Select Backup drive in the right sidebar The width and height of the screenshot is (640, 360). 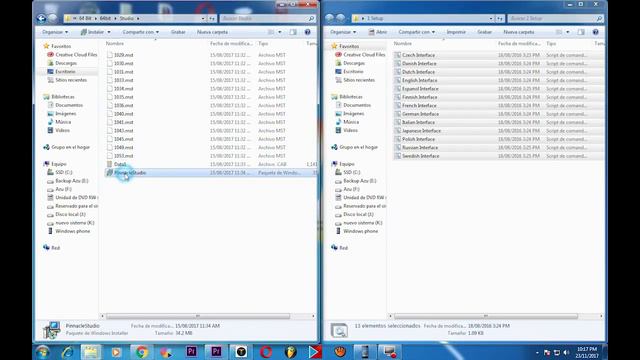[x=359, y=180]
